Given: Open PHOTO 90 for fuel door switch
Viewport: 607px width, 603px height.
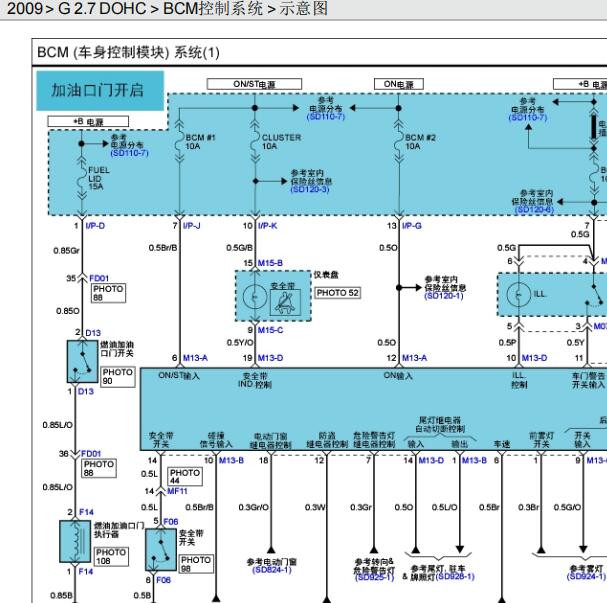Looking at the screenshot, I should point(118,377).
